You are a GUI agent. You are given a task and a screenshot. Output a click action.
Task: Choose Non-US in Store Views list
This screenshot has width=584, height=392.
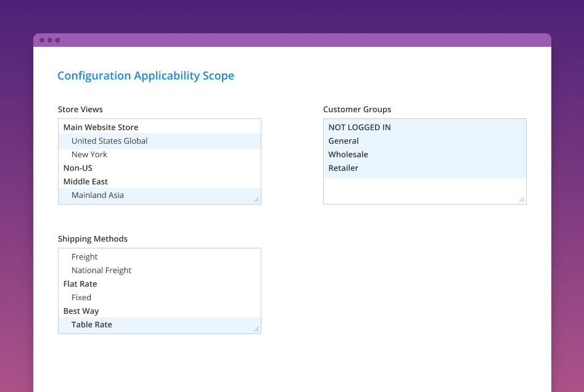78,168
